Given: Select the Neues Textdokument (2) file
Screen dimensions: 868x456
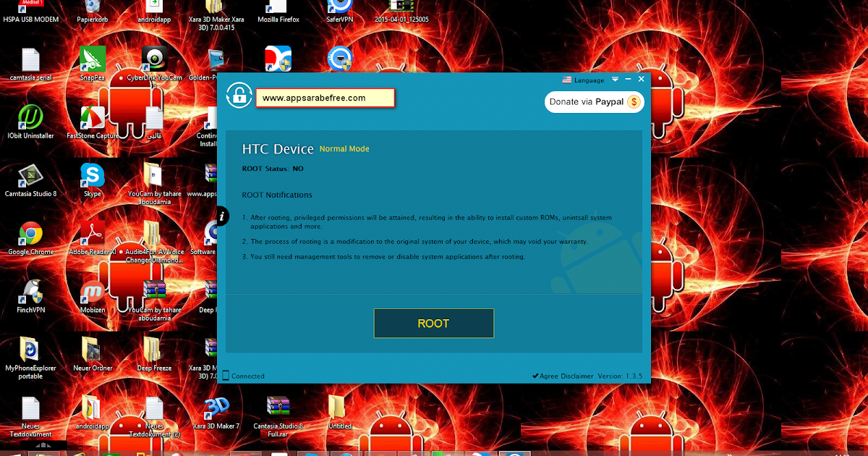Looking at the screenshot, I should point(155,417).
